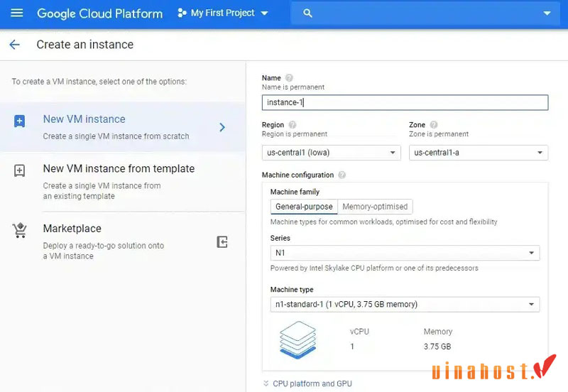Open the hamburger navigation menu
The width and height of the screenshot is (568, 392).
click(16, 13)
